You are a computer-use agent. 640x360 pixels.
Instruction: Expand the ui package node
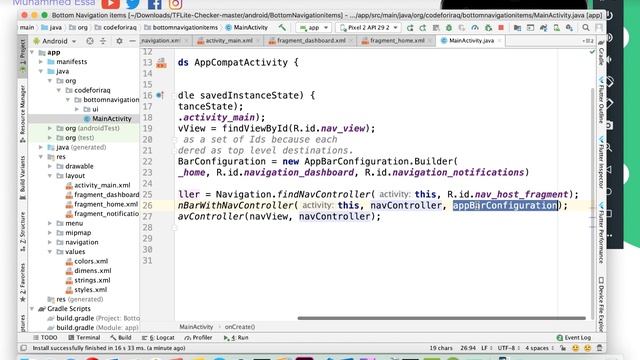click(x=77, y=109)
